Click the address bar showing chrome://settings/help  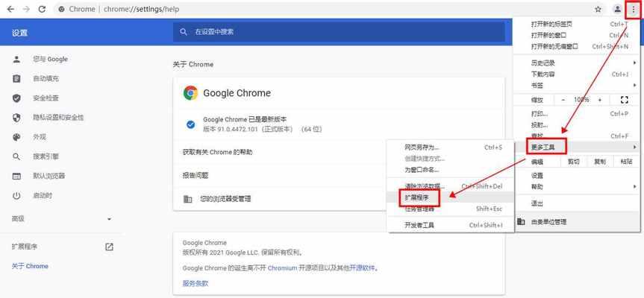tap(331, 9)
